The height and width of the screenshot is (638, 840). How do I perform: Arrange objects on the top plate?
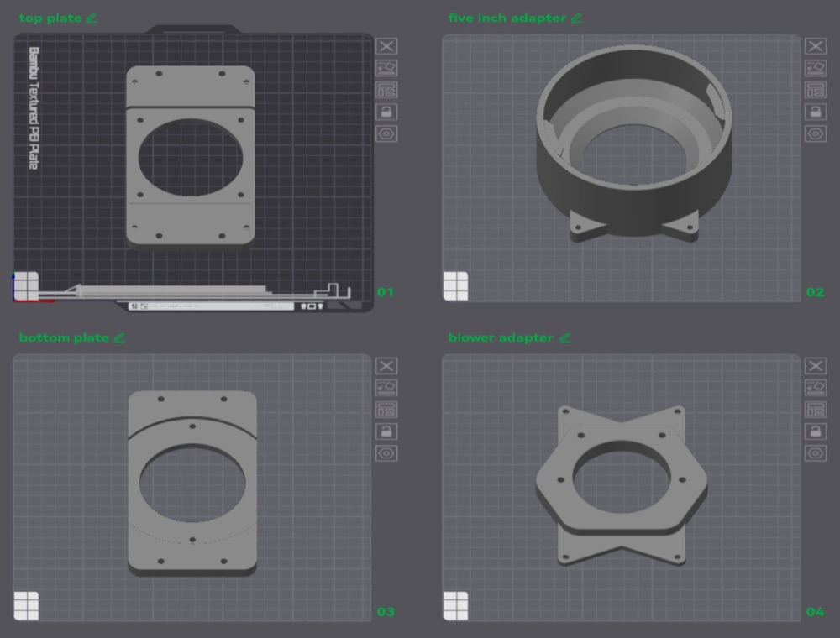[x=386, y=90]
